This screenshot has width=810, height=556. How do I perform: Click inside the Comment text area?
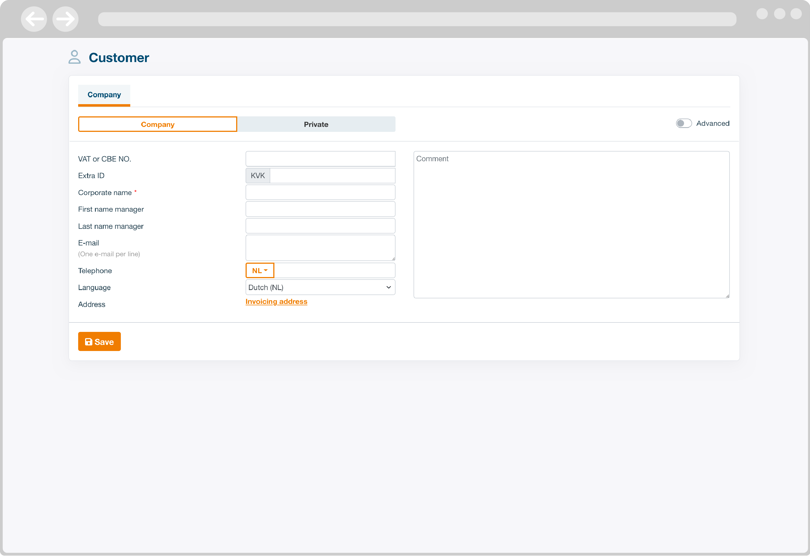point(571,225)
